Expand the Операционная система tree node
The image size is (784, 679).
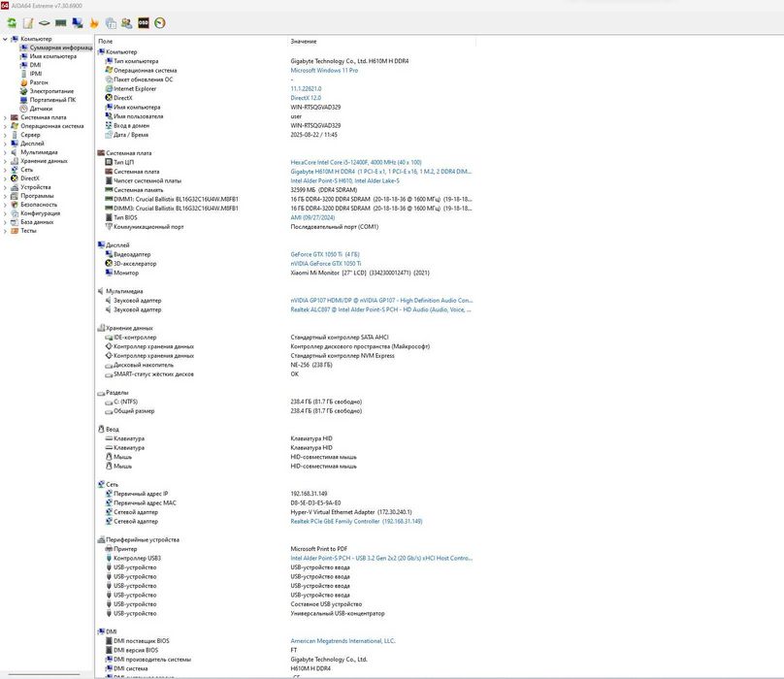tap(5, 126)
